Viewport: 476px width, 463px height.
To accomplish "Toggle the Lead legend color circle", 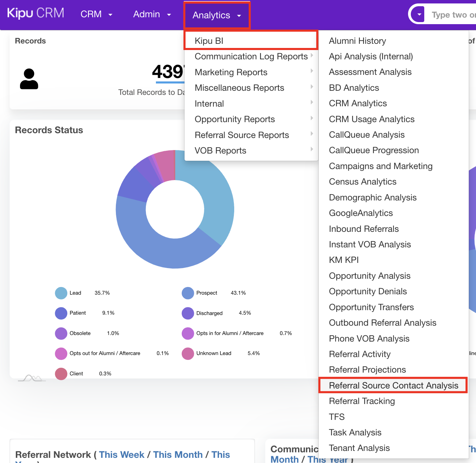I will tap(61, 293).
